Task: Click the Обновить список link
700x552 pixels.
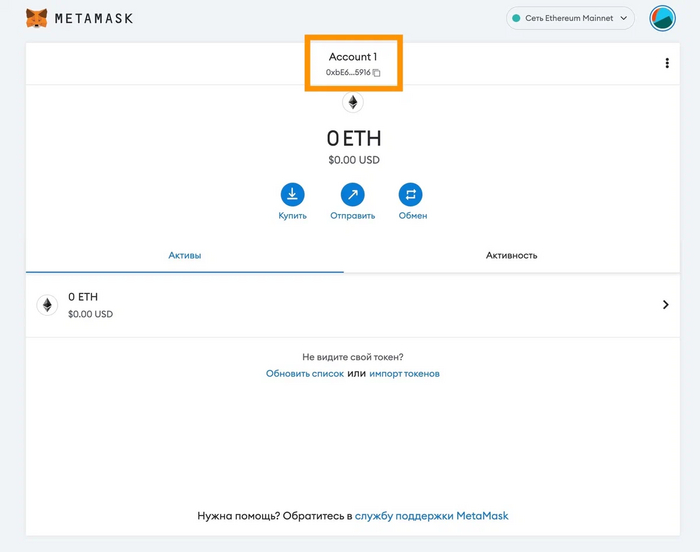Action: click(304, 374)
